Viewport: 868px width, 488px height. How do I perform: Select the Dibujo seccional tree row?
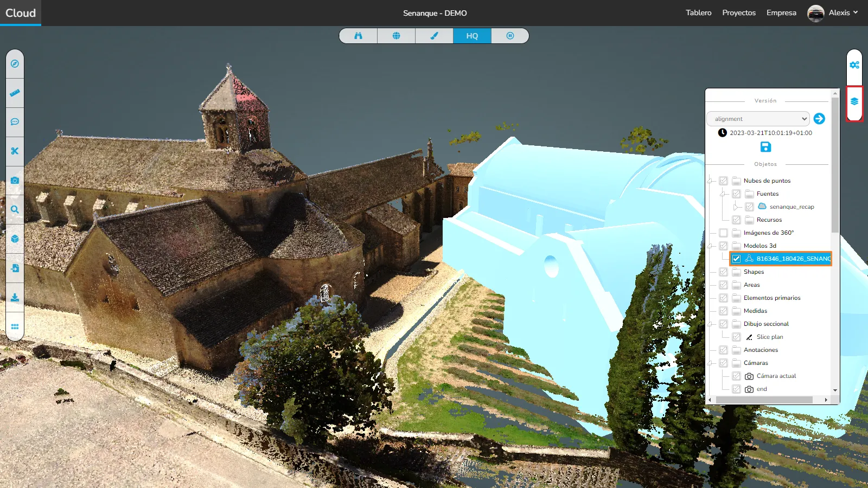766,324
